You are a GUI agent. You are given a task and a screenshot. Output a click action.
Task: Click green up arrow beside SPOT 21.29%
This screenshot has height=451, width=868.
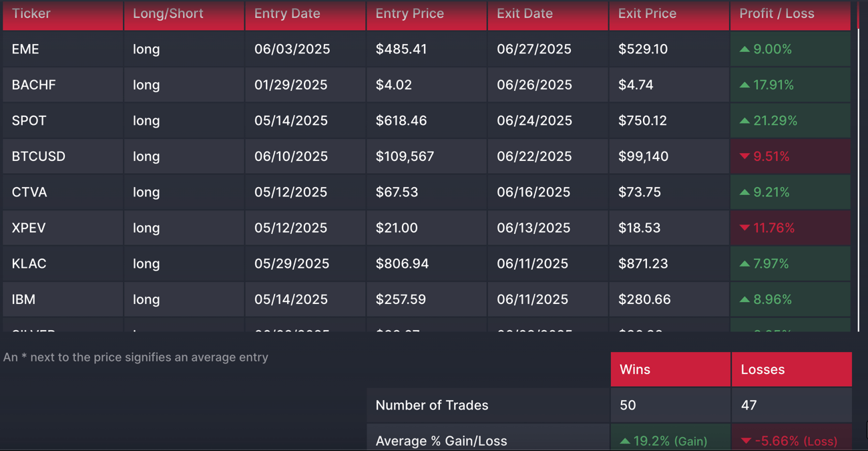(744, 121)
